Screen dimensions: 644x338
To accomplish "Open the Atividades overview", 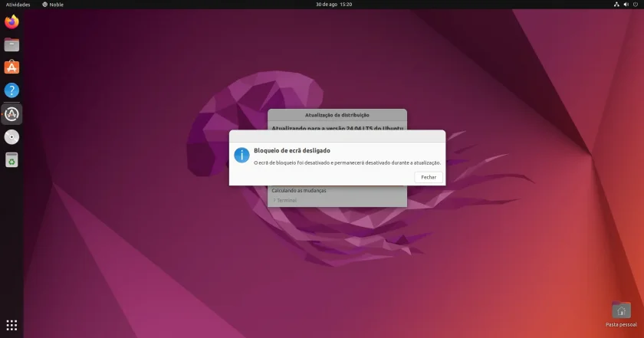I will point(18,5).
